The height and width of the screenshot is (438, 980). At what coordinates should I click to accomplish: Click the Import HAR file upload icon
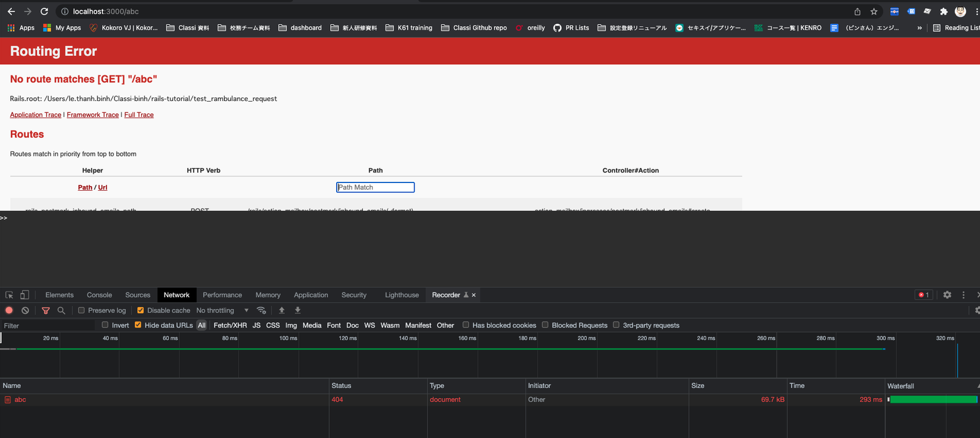[282, 310]
